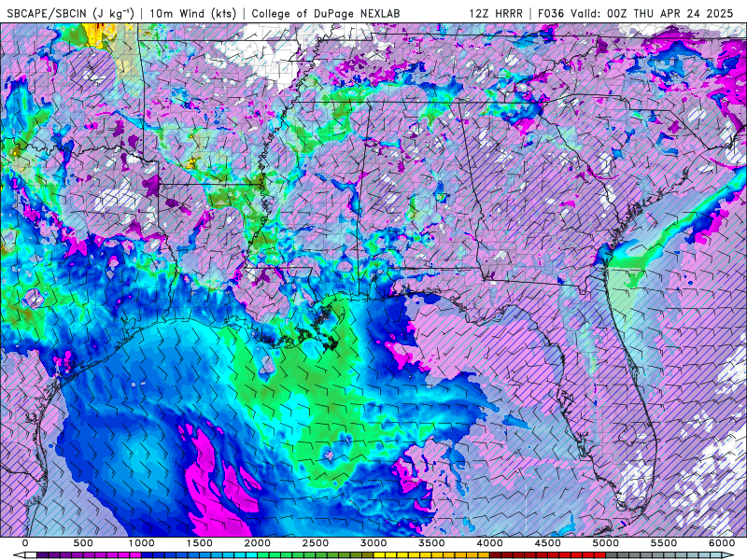Click the 2500 label on the color scale
Viewport: 747px width, 560px height.
(316, 543)
